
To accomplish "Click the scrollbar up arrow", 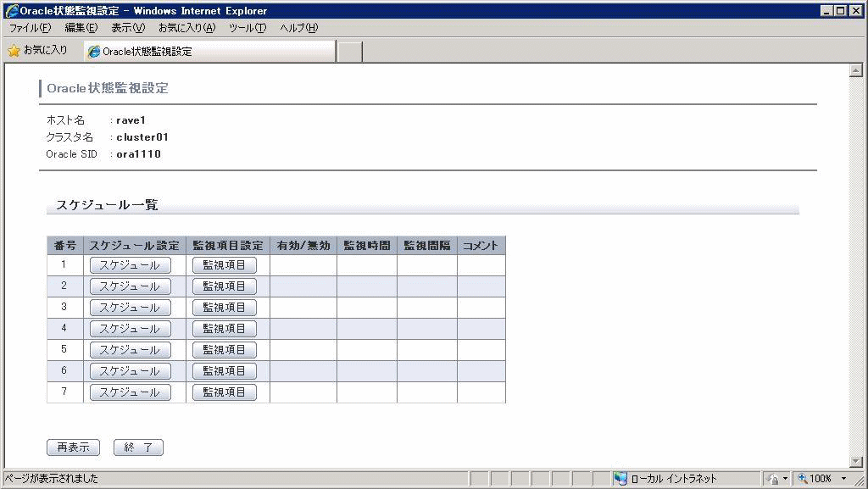I will pyautogui.click(x=856, y=70).
